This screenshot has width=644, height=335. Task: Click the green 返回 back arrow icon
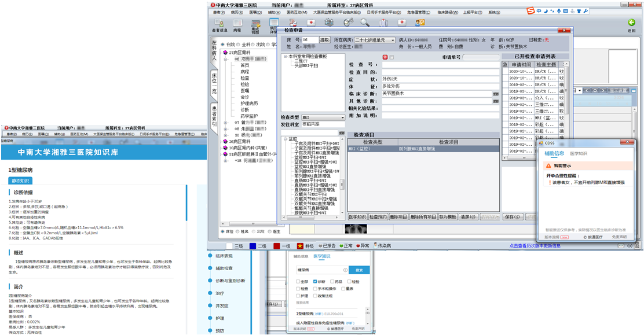point(631,24)
